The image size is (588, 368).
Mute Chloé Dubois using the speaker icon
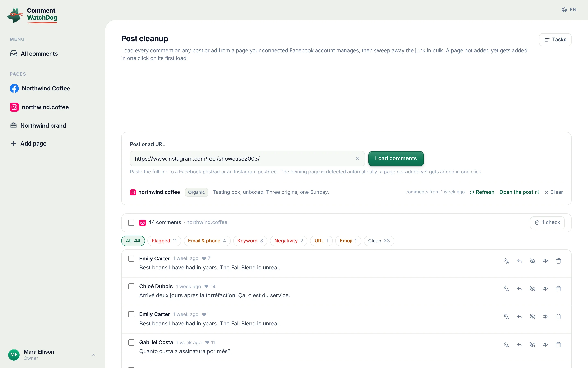point(546,289)
